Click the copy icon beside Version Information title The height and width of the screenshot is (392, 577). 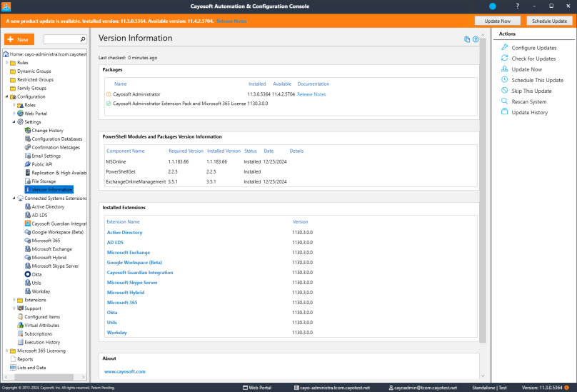coord(467,39)
